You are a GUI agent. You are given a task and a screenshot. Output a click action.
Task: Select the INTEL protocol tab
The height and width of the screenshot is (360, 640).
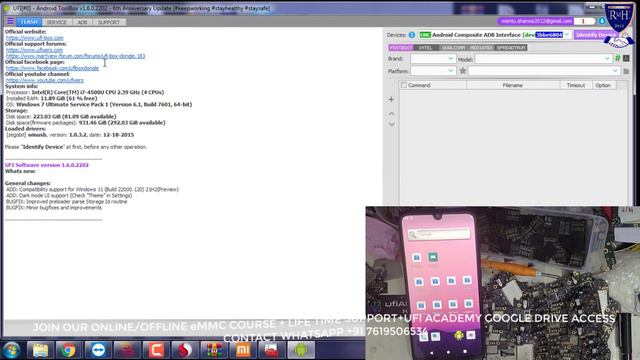(426, 48)
